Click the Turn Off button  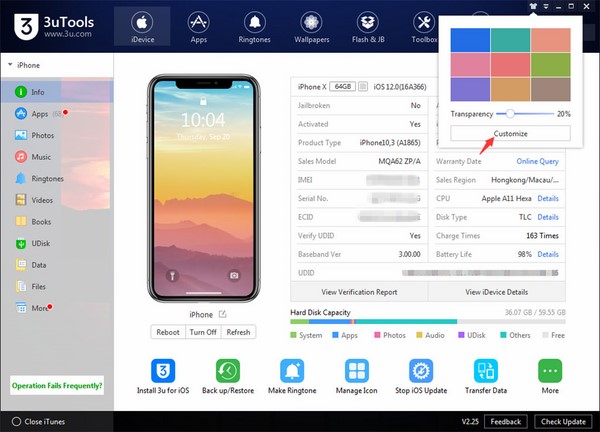click(203, 332)
